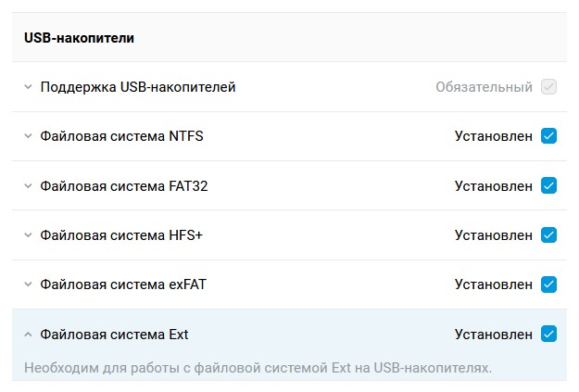Select the Файловая система FAT32 label
Viewport: 579px width, 392px height.
tap(124, 185)
